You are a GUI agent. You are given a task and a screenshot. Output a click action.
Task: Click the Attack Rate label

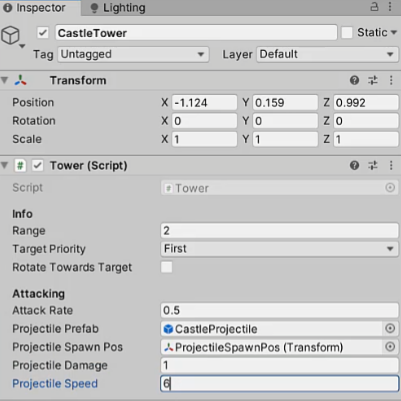coord(43,310)
